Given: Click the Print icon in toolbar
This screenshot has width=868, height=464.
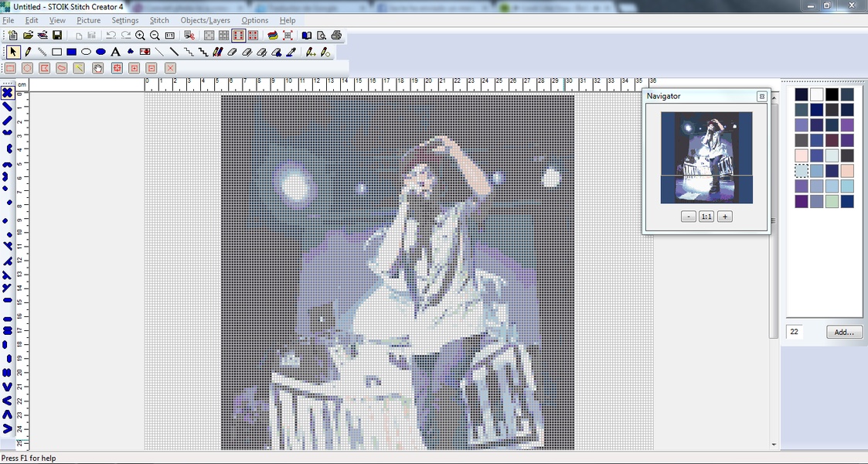Looking at the screenshot, I should 336,36.
